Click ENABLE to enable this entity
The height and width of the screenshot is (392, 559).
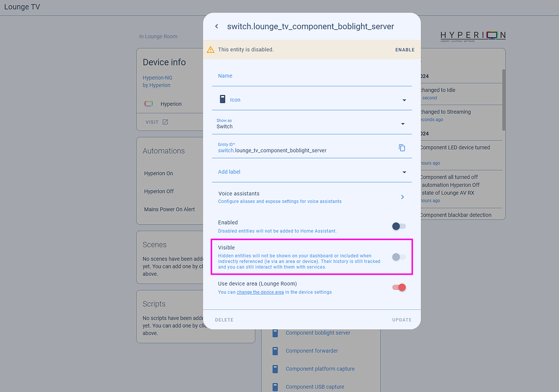click(x=405, y=49)
